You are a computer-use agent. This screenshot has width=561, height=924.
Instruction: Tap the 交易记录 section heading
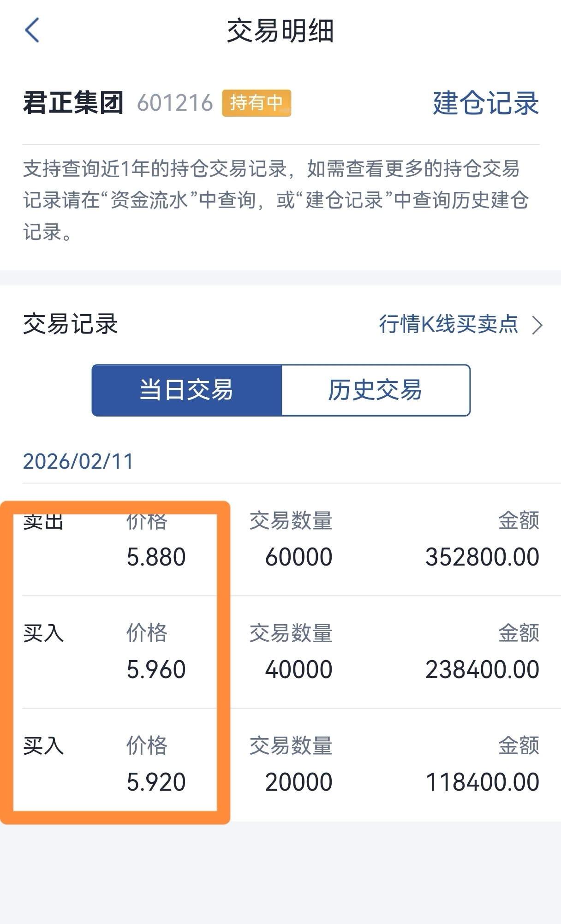pyautogui.click(x=71, y=324)
